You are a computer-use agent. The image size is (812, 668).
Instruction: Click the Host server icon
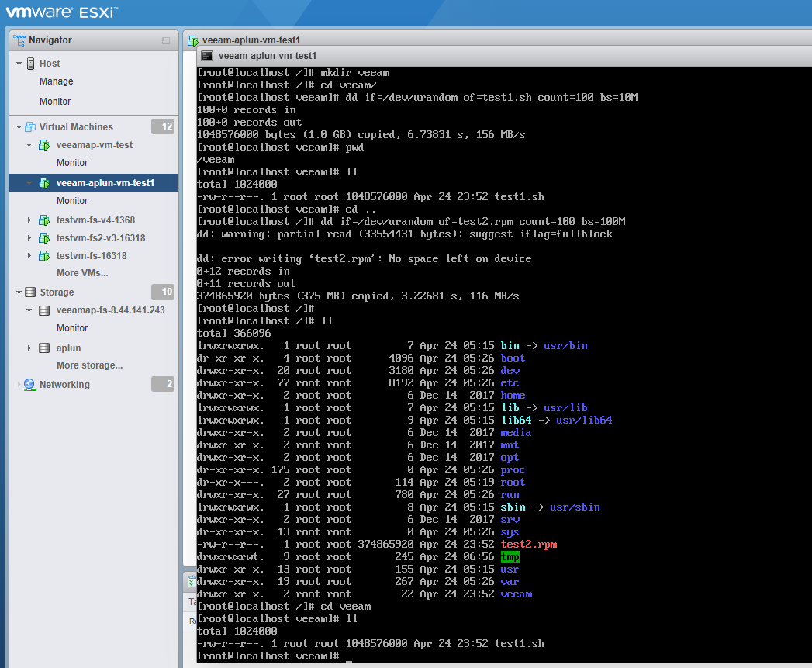pyautogui.click(x=30, y=63)
